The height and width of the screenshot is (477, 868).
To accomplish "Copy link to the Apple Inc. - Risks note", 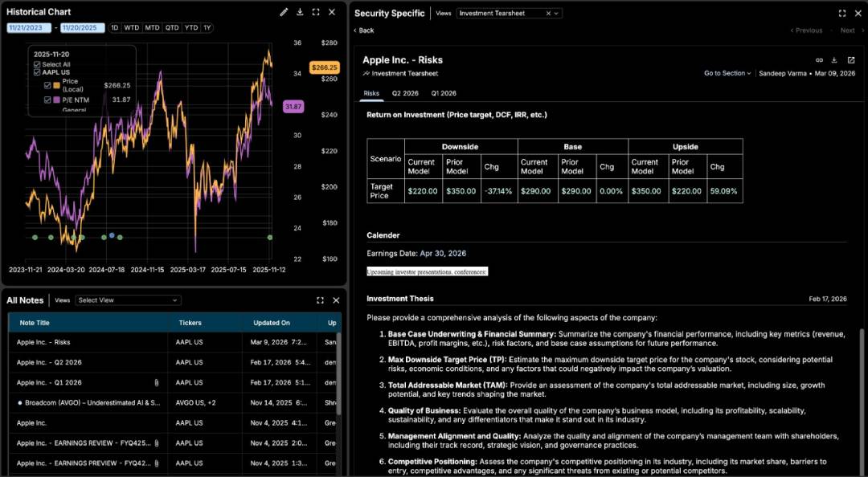I will point(819,60).
